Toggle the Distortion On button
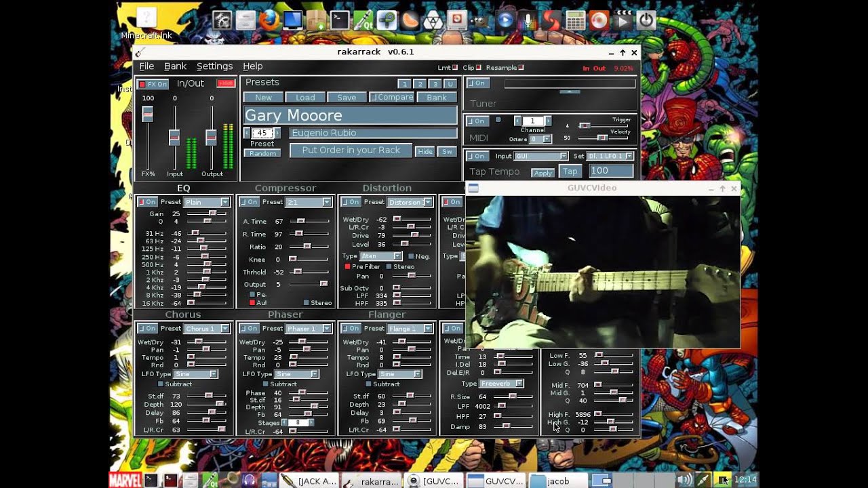 (x=351, y=202)
